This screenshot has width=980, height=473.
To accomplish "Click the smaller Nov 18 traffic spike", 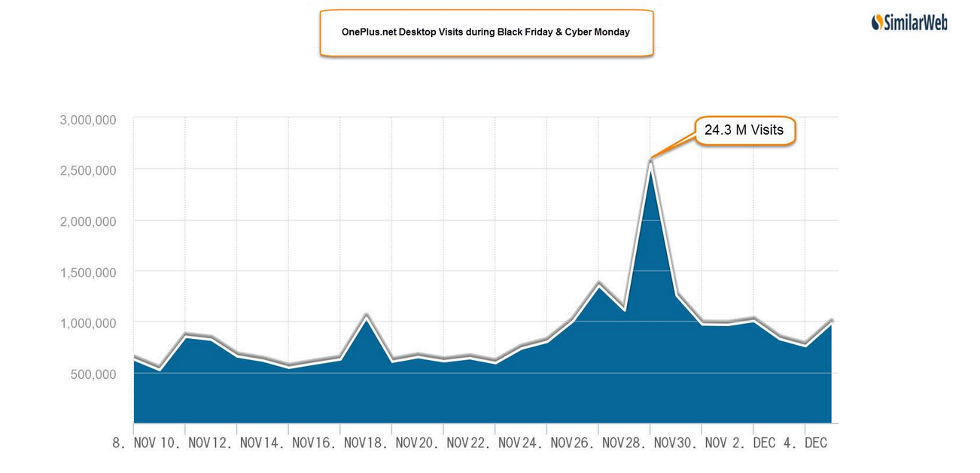I will point(366,316).
